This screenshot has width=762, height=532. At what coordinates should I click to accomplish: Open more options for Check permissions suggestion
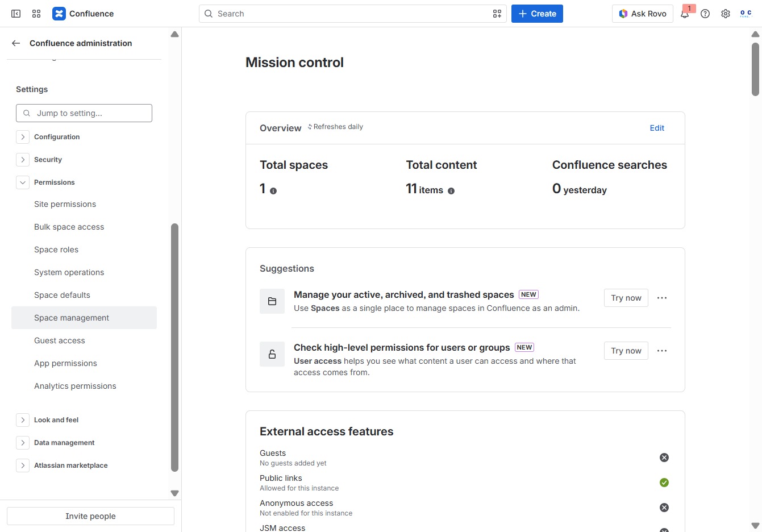[662, 351]
